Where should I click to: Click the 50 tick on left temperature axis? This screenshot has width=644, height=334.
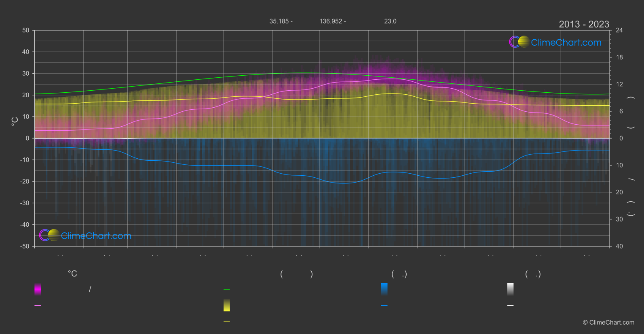(x=26, y=30)
